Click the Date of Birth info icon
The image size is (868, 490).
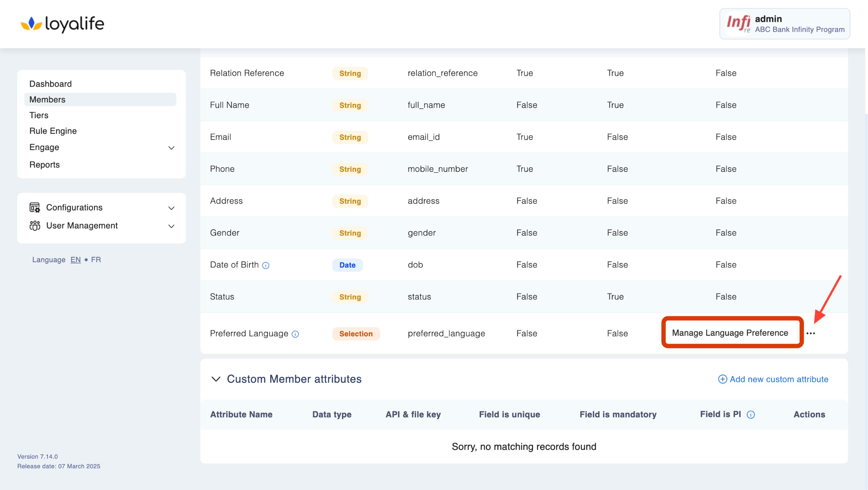click(x=266, y=265)
